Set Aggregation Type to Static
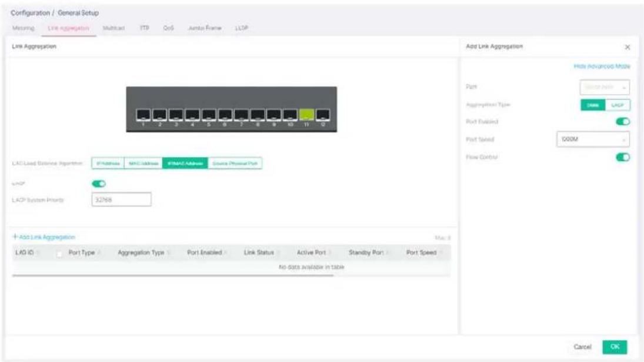This screenshot has height=362, width=644. pyautogui.click(x=593, y=105)
